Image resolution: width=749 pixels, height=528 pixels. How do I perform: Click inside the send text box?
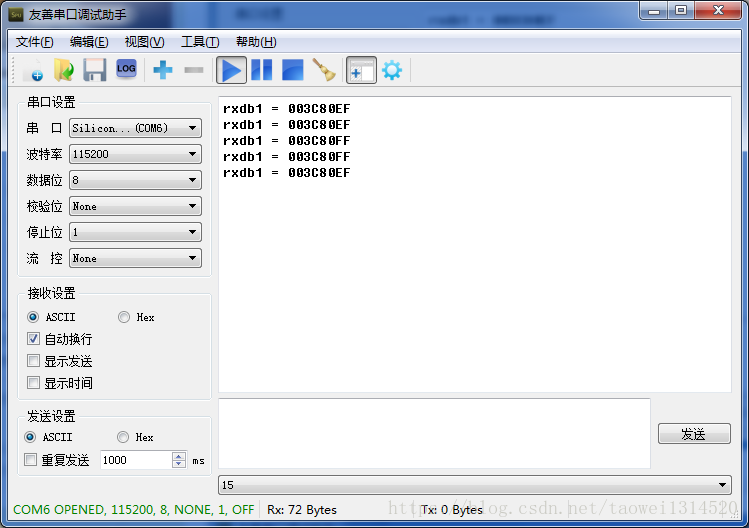point(434,433)
